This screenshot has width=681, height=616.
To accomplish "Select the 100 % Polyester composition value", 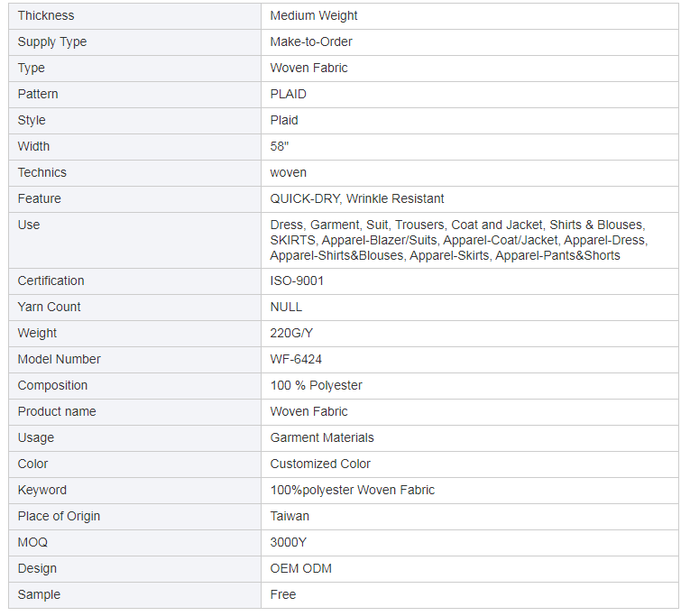I will coord(316,385).
